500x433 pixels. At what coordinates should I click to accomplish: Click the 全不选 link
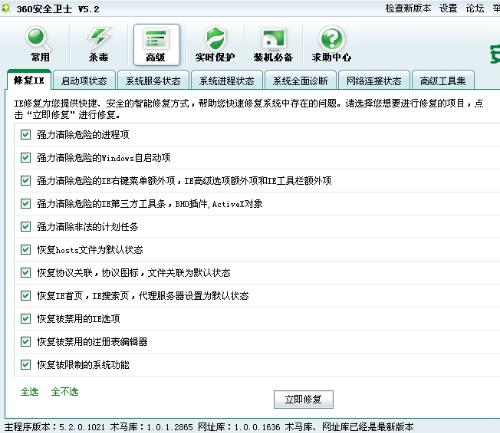pyautogui.click(x=65, y=392)
